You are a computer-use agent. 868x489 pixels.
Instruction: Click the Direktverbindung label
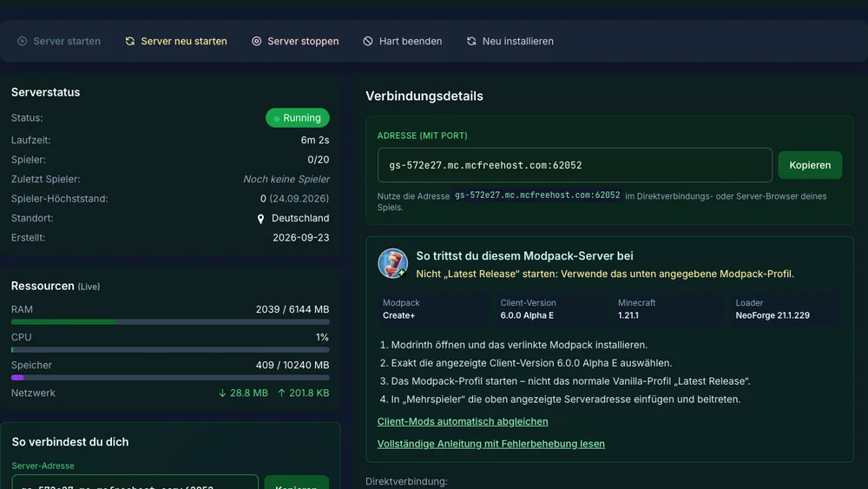pos(406,481)
